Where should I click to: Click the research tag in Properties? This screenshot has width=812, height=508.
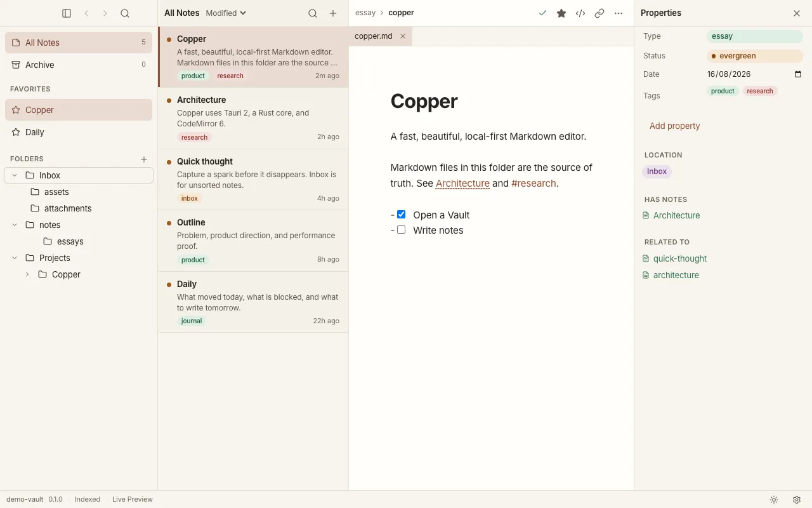pyautogui.click(x=760, y=91)
